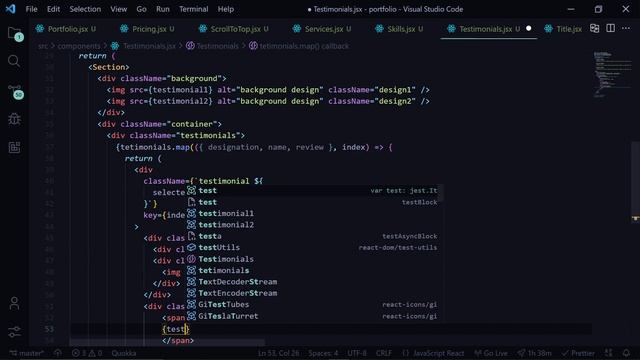Open errors and warnings count in status bar
Viewport: 640px width, 360px height.
pos(87,353)
